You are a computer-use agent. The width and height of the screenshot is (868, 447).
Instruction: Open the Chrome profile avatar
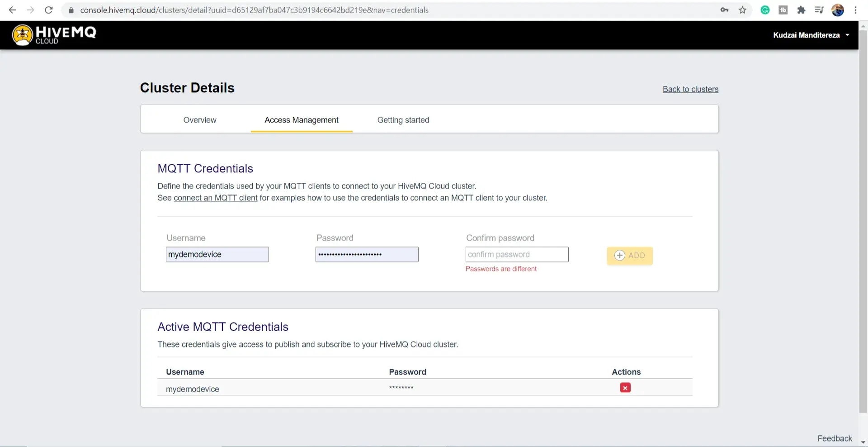coord(838,10)
